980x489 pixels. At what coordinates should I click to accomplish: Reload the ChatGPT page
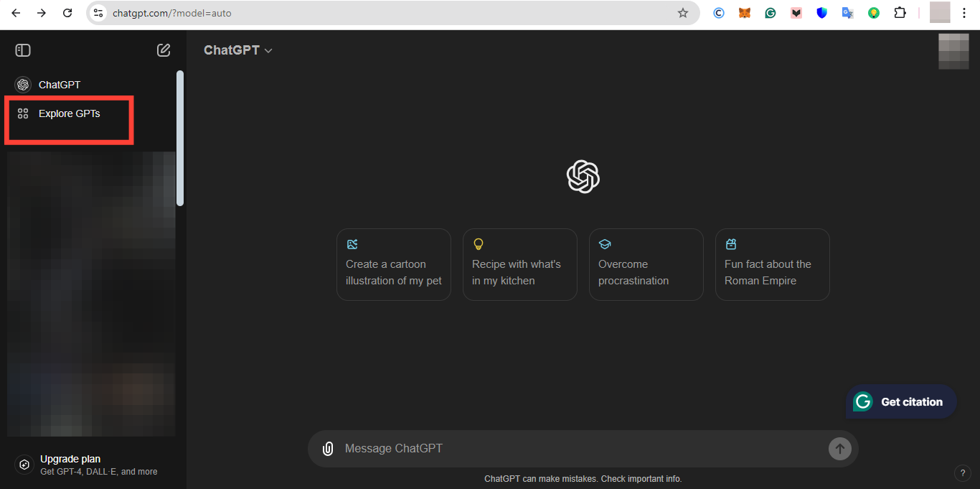[x=67, y=13]
